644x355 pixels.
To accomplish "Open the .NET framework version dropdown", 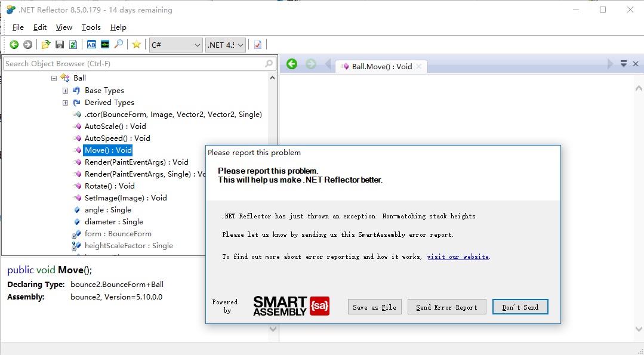I will point(226,45).
